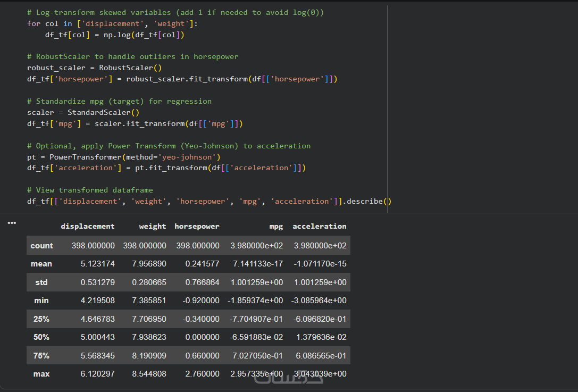Viewport: 578px width, 392px height.
Task: Select displacement max value 6.120297
Action: (x=98, y=373)
